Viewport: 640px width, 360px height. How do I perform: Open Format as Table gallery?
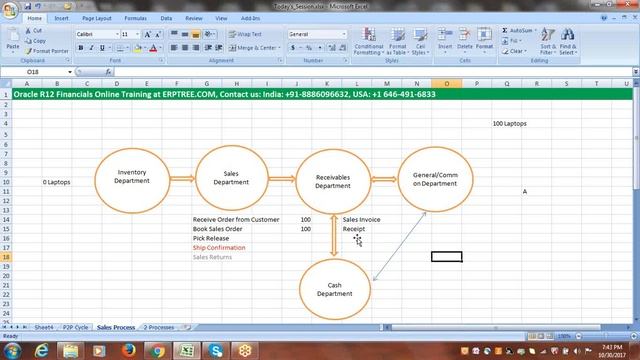click(x=398, y=41)
